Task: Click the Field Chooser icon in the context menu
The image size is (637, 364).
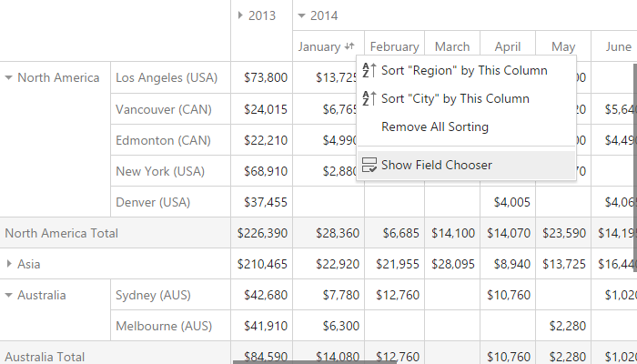Action: tap(369, 165)
